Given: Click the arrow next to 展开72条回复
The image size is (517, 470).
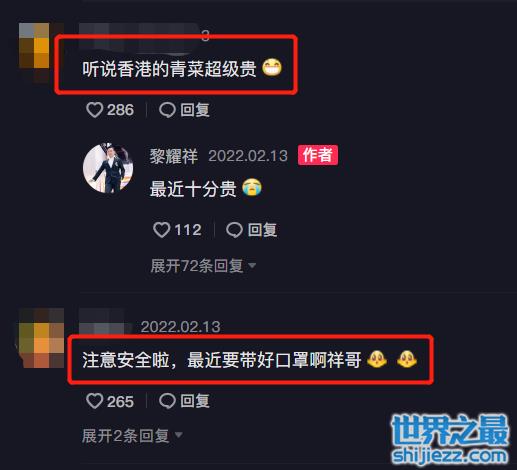Looking at the screenshot, I should click(252, 266).
